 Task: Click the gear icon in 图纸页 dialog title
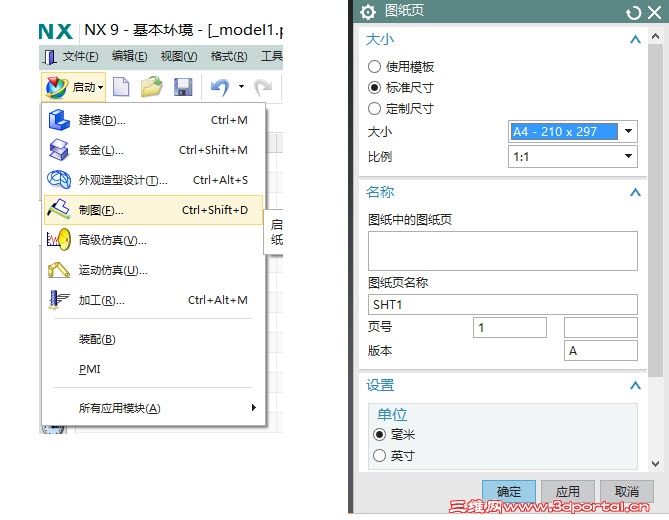(x=368, y=12)
